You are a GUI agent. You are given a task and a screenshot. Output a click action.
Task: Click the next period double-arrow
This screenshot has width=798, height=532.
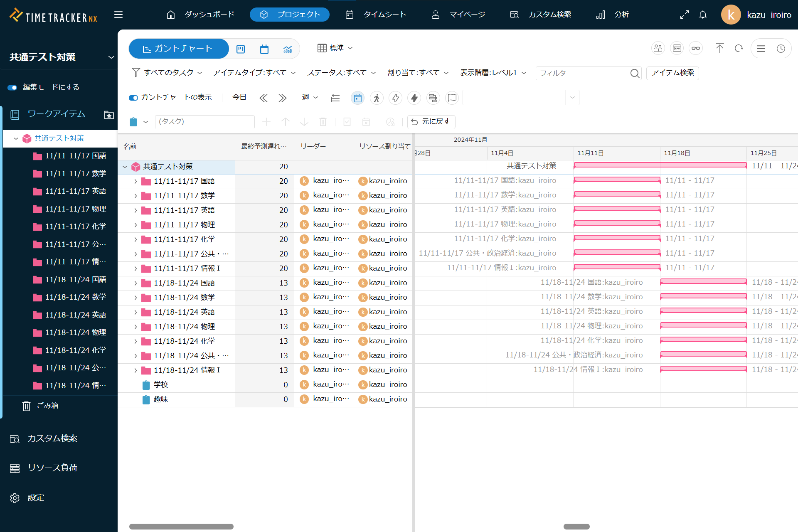(283, 98)
